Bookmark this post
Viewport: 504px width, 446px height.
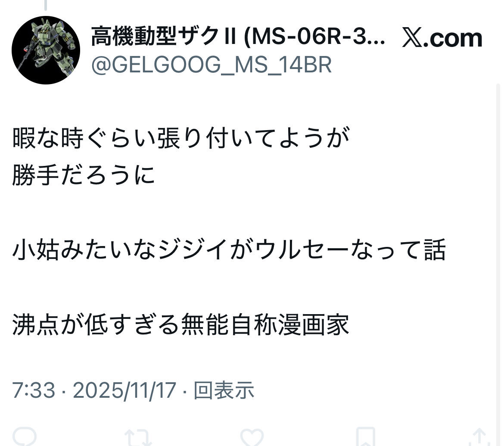pos(365,437)
